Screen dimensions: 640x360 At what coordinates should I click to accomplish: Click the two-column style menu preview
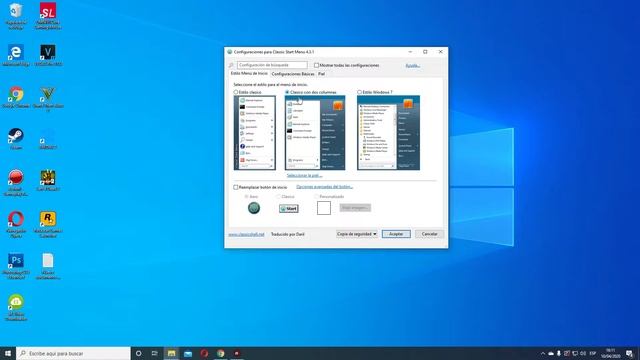point(315,133)
